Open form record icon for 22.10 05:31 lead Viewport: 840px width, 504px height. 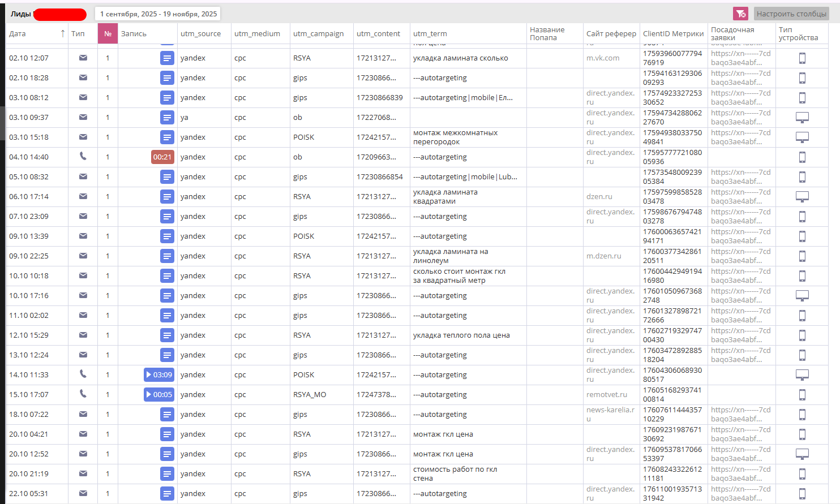click(167, 494)
